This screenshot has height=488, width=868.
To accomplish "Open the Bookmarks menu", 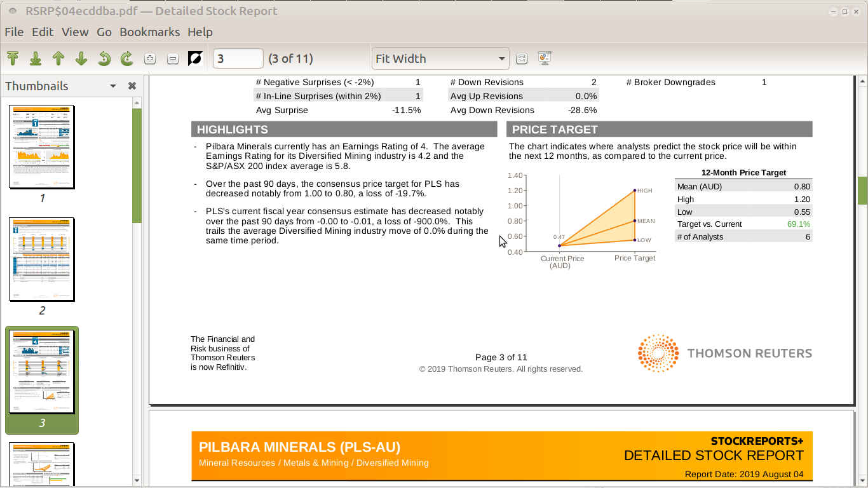I will [x=149, y=32].
